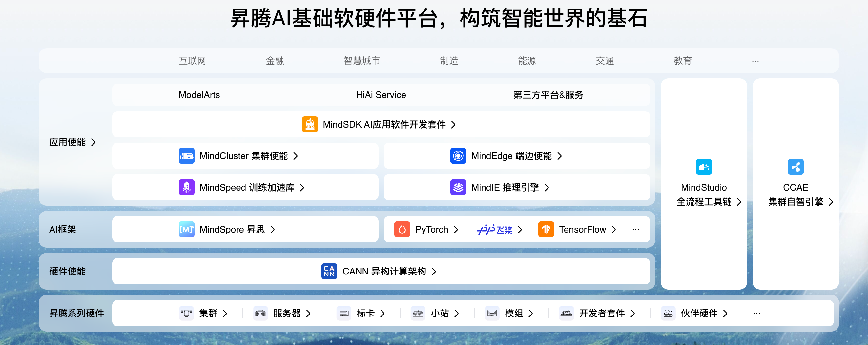
Task: Click the MindCluster blue cluster icon
Action: (x=186, y=156)
